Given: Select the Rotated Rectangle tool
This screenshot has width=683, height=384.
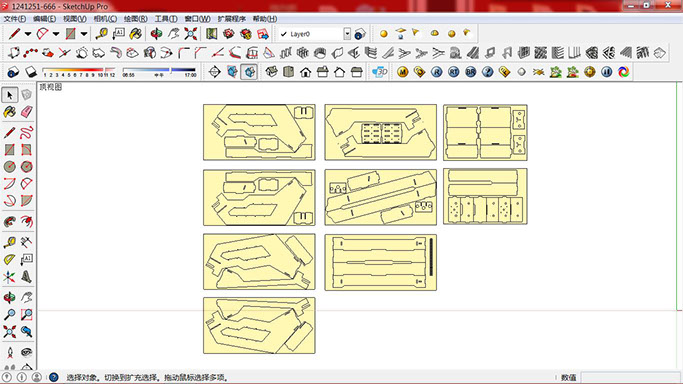Looking at the screenshot, I should tap(27, 150).
